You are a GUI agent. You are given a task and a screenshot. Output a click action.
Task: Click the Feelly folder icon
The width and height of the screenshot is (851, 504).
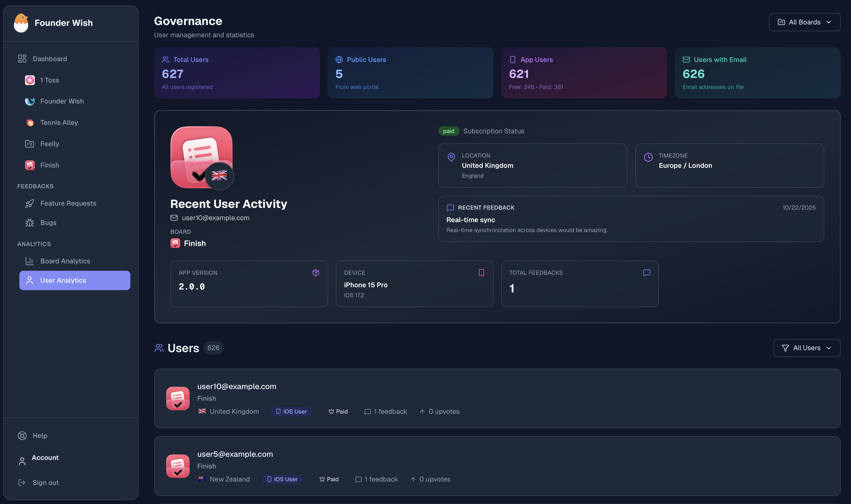[x=30, y=144]
